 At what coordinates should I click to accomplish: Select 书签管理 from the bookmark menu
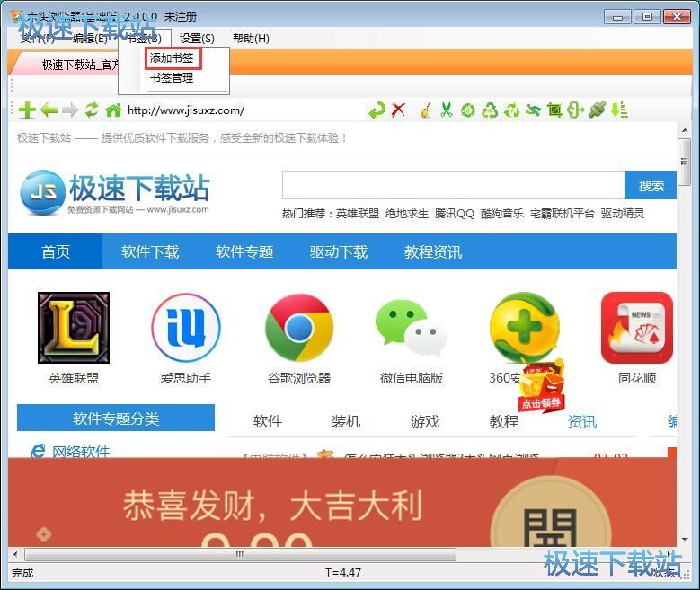point(172,78)
